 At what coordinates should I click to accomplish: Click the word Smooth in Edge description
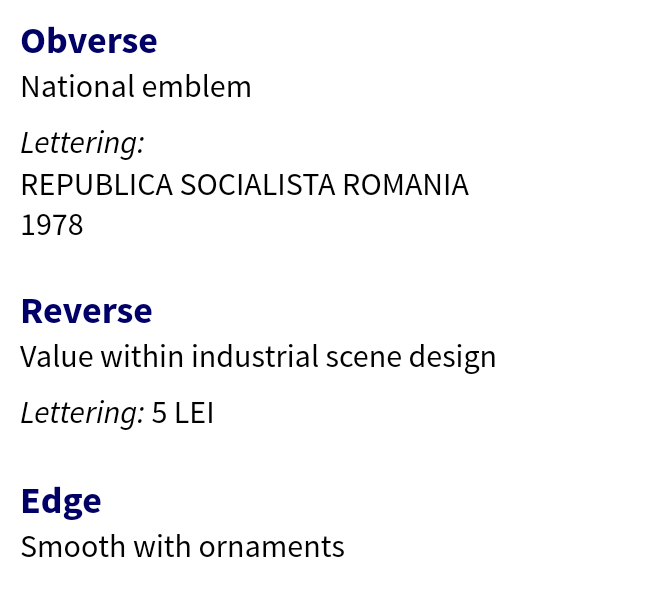(x=73, y=547)
